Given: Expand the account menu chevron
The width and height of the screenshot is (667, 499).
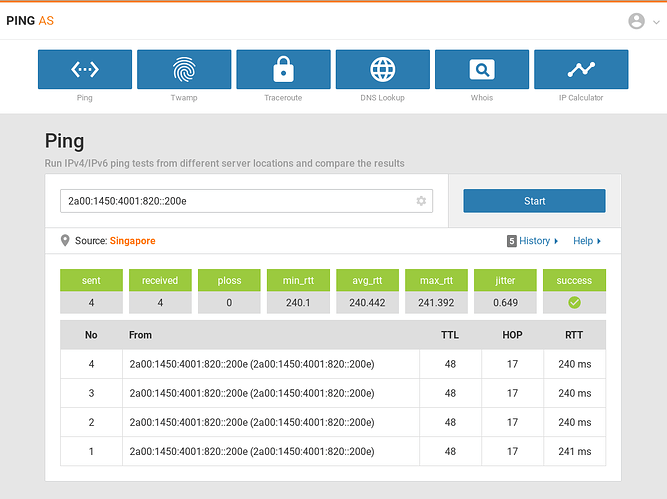Looking at the screenshot, I should coord(656,22).
